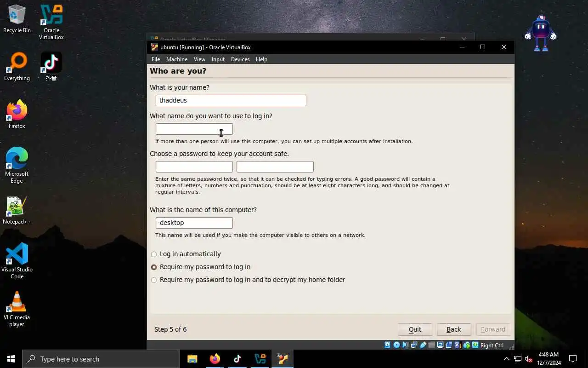Click the password confirmation field

[x=275, y=167]
